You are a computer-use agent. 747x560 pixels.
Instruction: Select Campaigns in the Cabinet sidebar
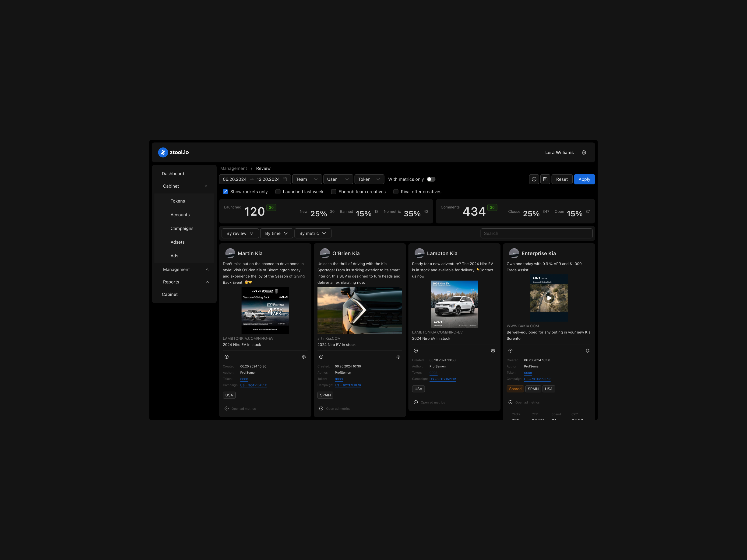[x=182, y=228]
